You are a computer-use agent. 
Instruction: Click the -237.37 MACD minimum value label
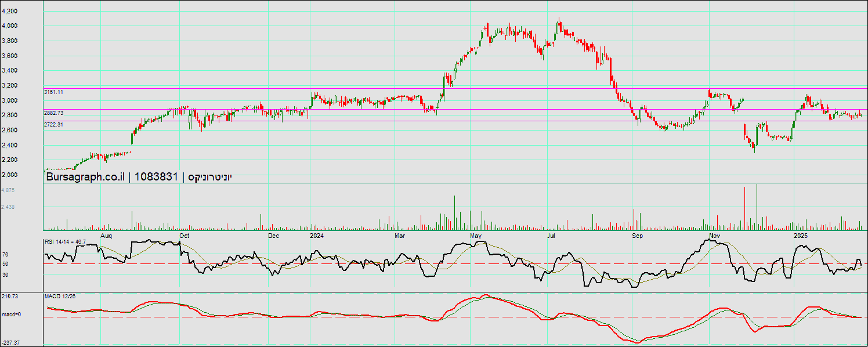tap(10, 343)
